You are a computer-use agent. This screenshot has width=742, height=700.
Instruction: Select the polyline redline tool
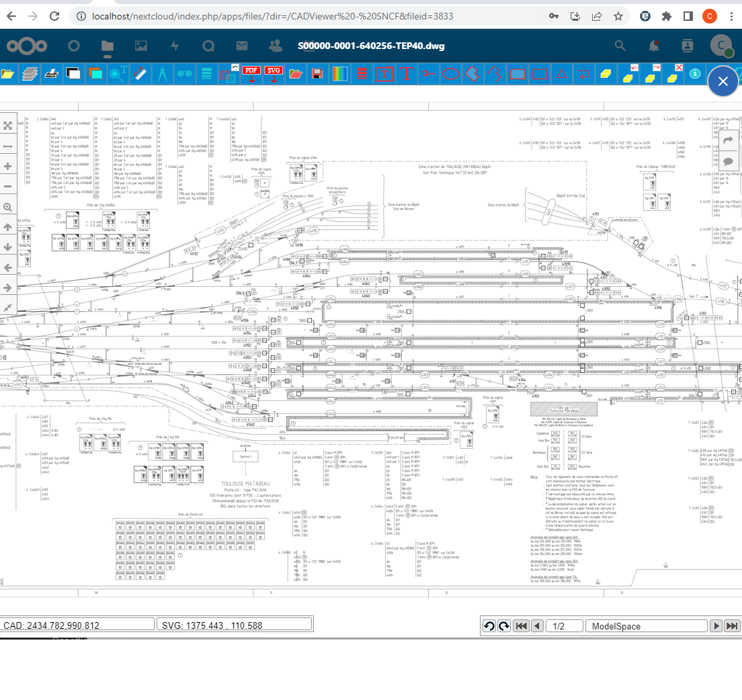(495, 74)
